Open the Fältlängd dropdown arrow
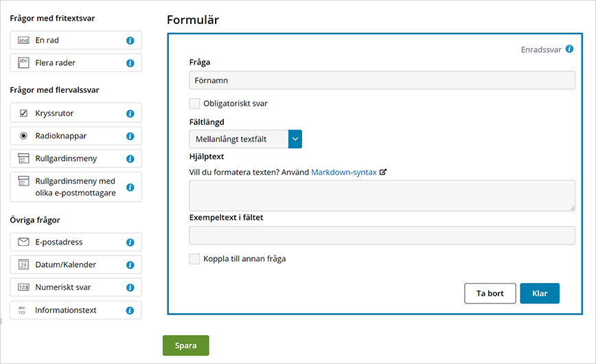Screen dimensions: 596x364 pyautogui.click(x=295, y=139)
